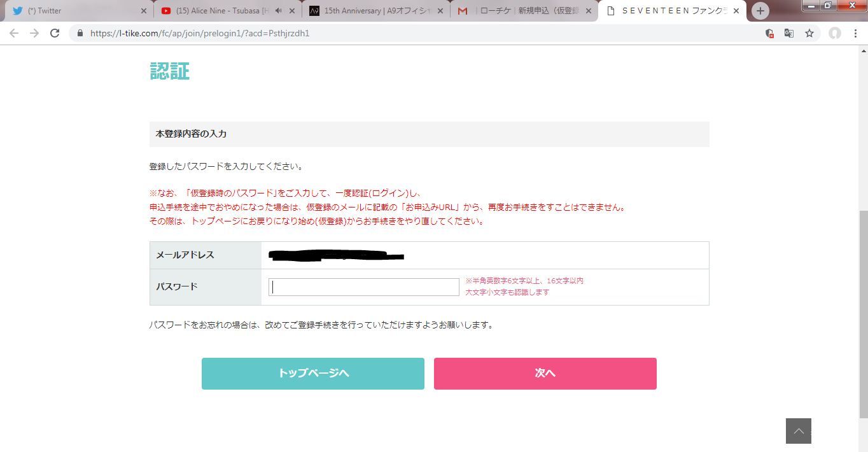Open the Chrome three-dot menu
Image resolution: width=868 pixels, height=452 pixels.
coord(855,33)
